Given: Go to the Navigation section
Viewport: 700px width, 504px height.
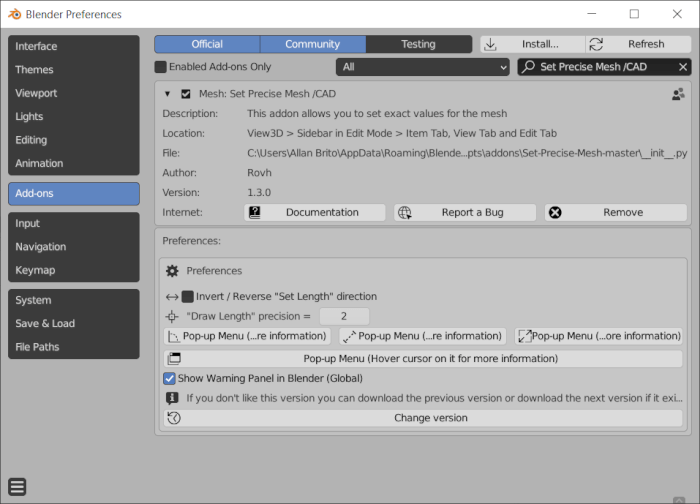Looking at the screenshot, I should [x=74, y=247].
